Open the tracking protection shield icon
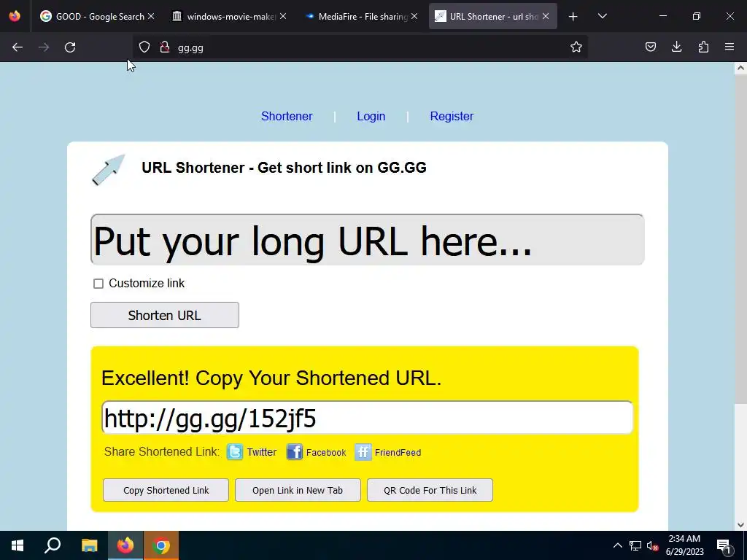 (x=144, y=47)
